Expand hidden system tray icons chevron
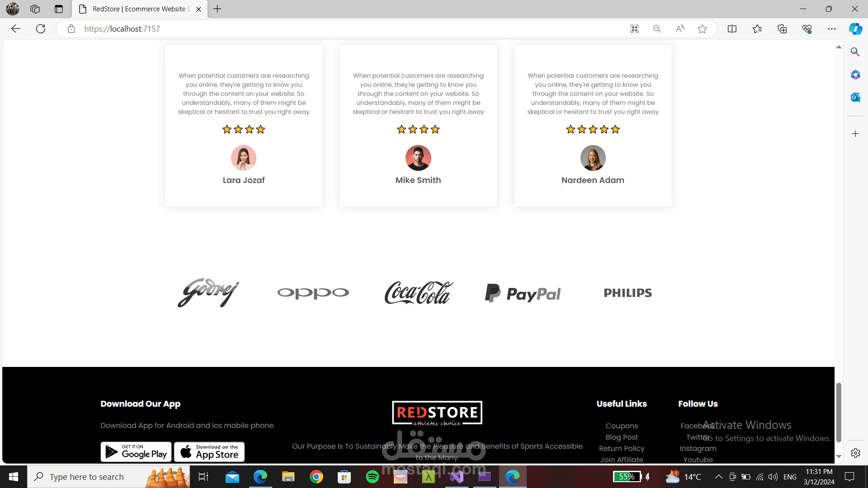This screenshot has width=868, height=488. coord(718,477)
